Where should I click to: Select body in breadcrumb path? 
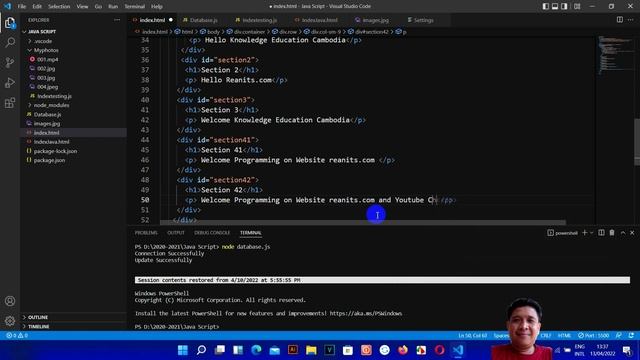pos(213,32)
